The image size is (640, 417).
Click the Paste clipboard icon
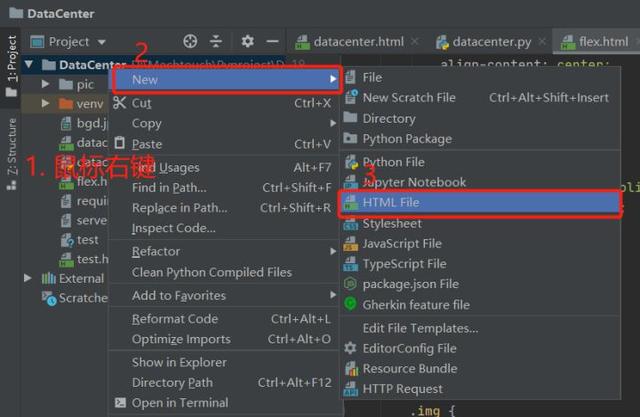120,143
